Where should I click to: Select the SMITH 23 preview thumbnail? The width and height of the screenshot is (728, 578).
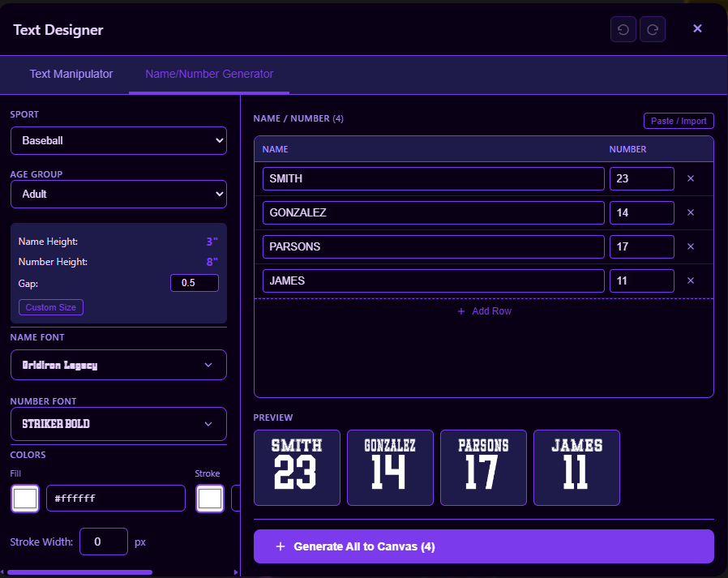point(297,468)
